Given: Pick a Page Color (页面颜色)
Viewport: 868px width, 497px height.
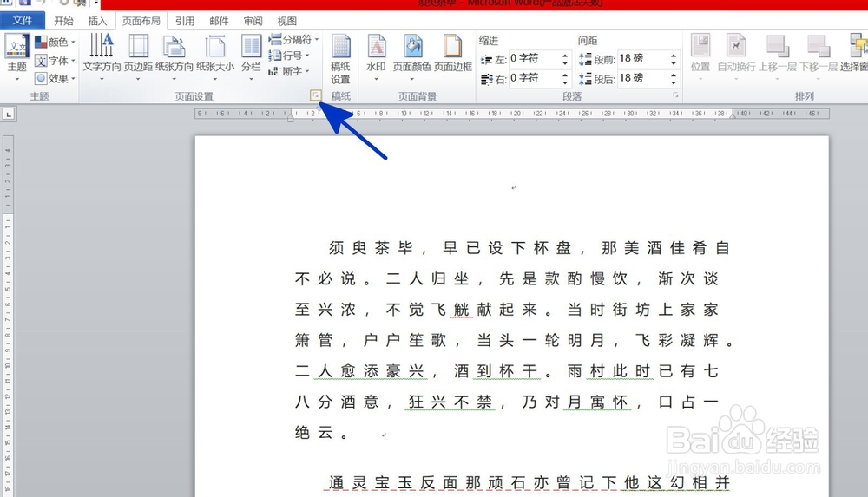Looking at the screenshot, I should pyautogui.click(x=411, y=56).
